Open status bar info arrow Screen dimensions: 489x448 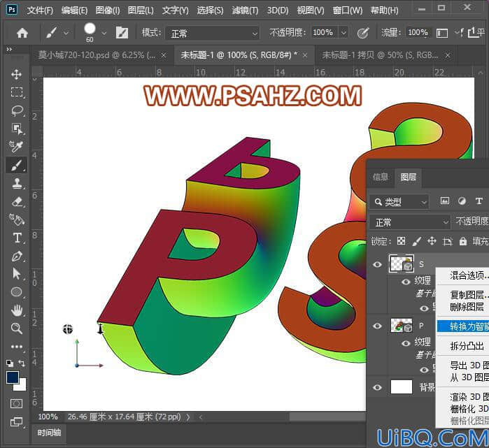click(188, 417)
